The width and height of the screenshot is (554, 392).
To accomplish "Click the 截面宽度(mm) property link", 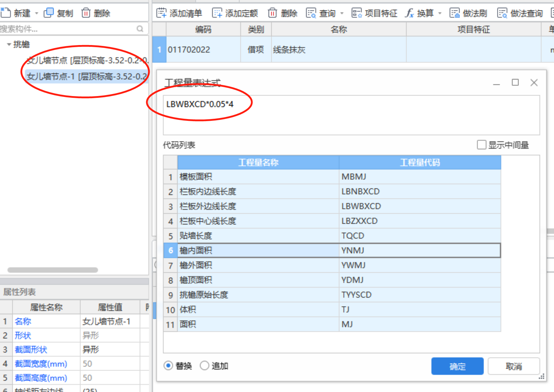I will 41,364.
